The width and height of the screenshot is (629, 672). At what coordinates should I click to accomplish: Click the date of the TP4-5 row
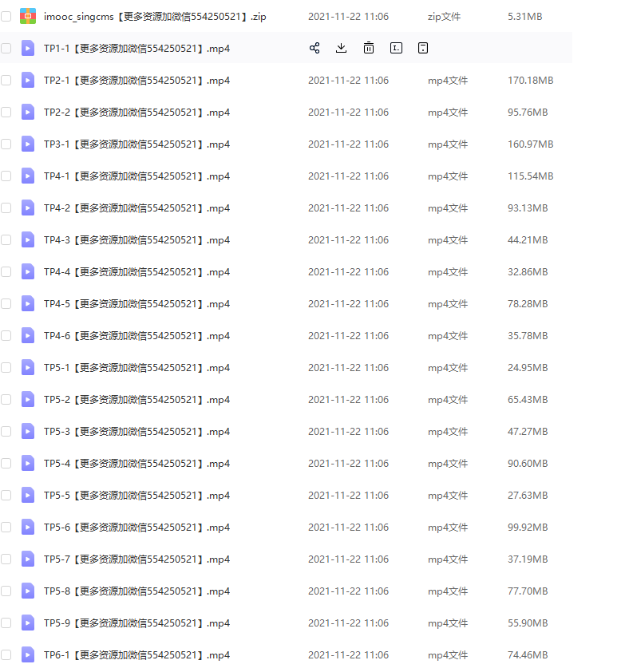(348, 303)
